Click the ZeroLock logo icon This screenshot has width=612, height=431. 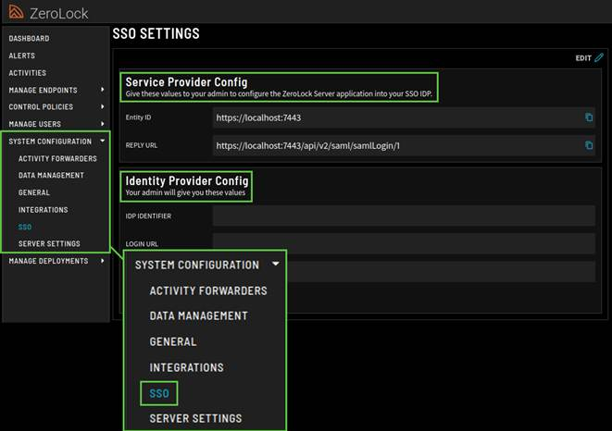click(16, 12)
